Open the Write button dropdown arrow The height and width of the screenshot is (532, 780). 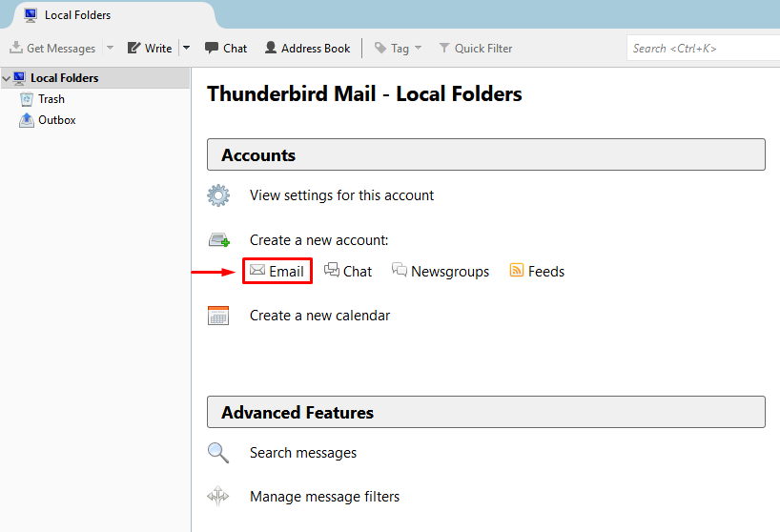click(187, 49)
